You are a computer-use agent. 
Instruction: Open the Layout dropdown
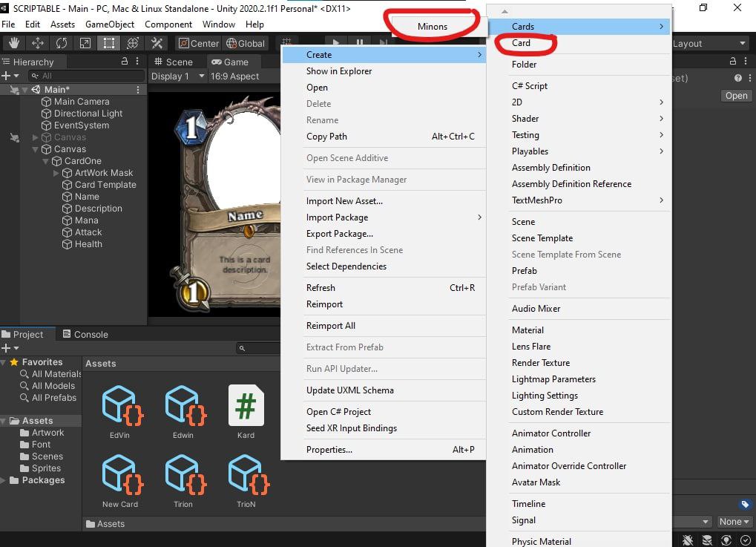pos(710,43)
